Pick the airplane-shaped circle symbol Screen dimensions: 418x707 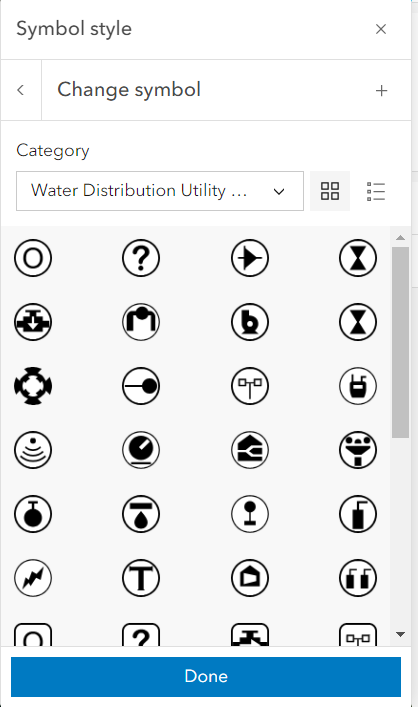[x=250, y=258]
